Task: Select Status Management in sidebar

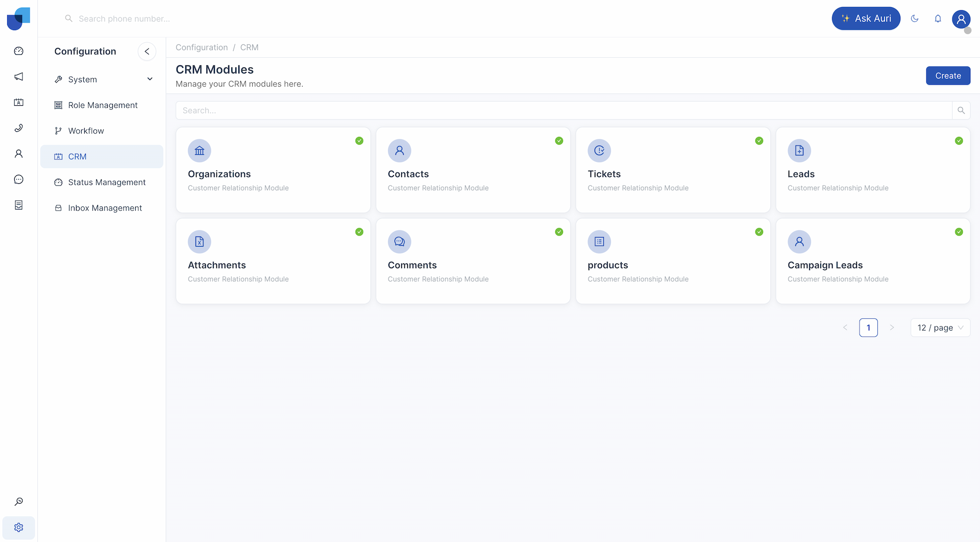Action: (x=102, y=182)
